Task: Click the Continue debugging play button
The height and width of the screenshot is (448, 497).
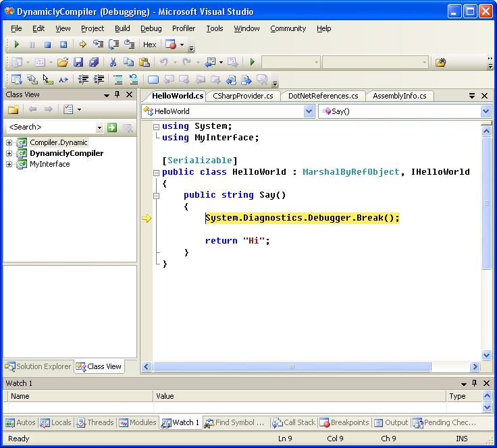Action: [17, 45]
